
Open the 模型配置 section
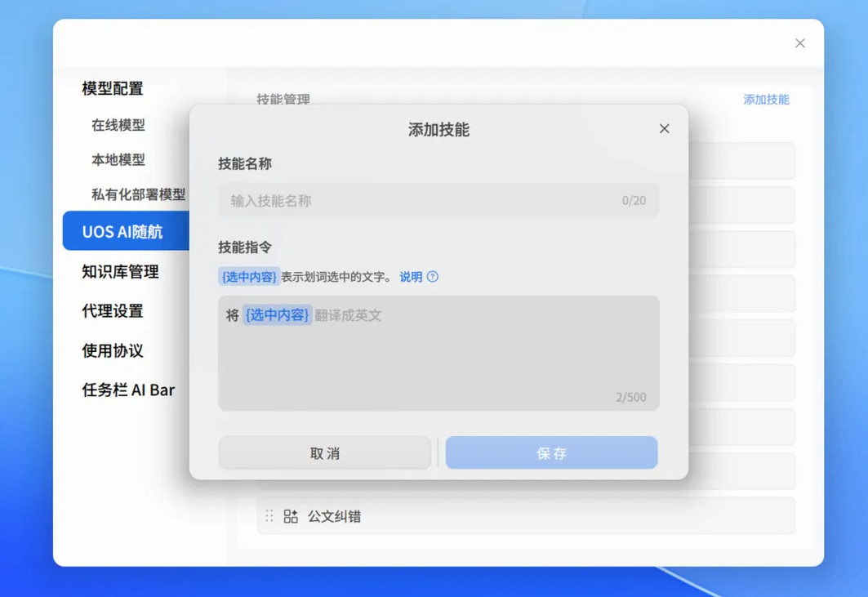[x=113, y=88]
